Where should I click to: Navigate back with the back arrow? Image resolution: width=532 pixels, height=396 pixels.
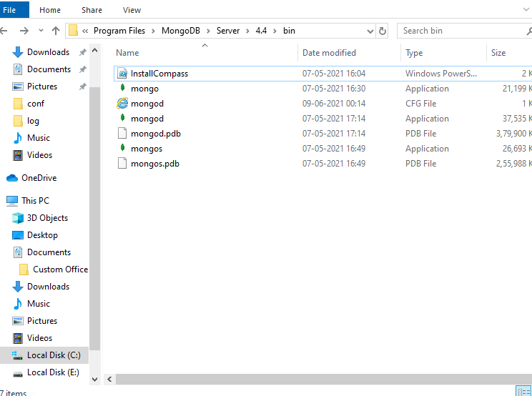(x=6, y=31)
